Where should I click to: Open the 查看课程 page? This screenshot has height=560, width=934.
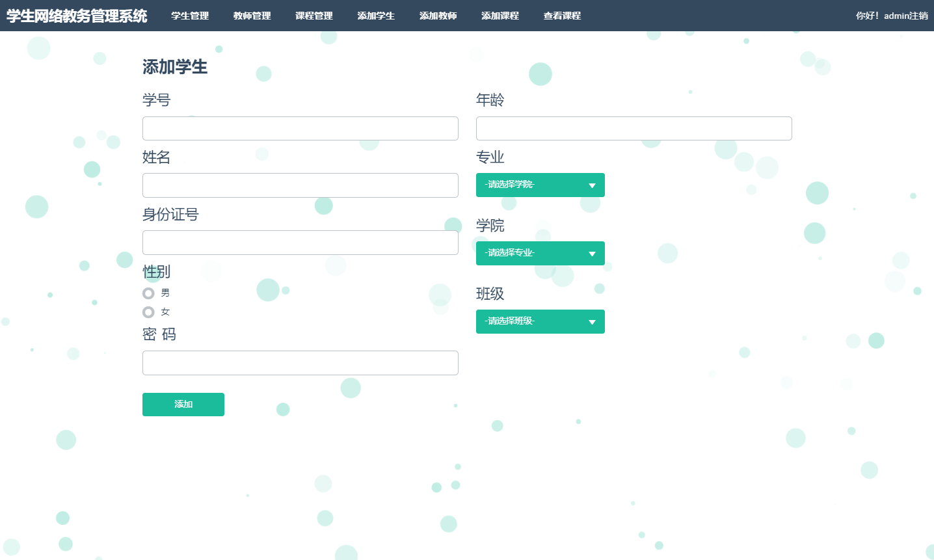(x=562, y=15)
